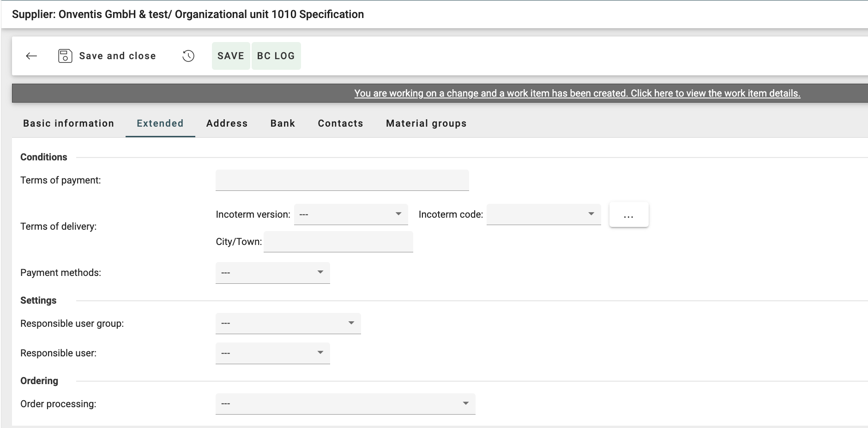Switch to the Basic information tab
The image size is (868, 428).
68,123
